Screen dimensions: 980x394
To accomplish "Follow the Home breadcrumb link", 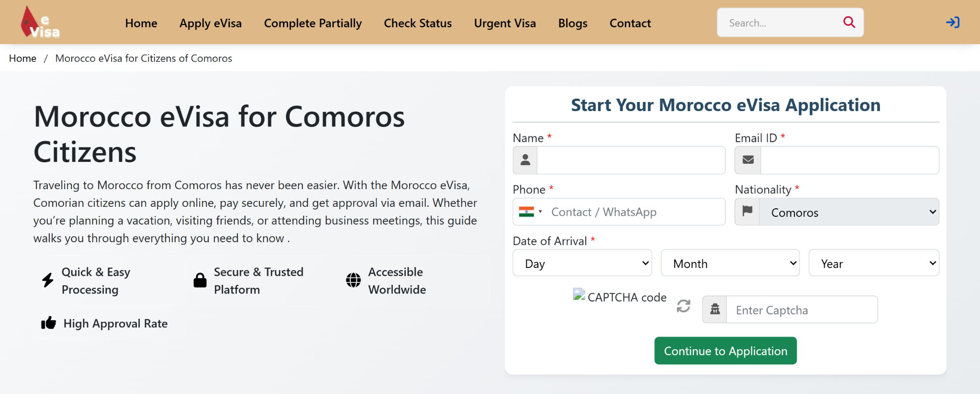I will (x=22, y=58).
